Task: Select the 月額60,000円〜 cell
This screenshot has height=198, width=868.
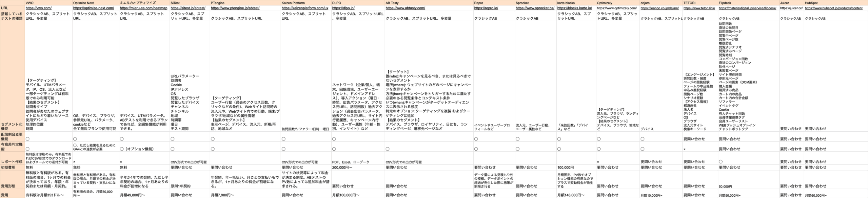Action: (x=836, y=194)
